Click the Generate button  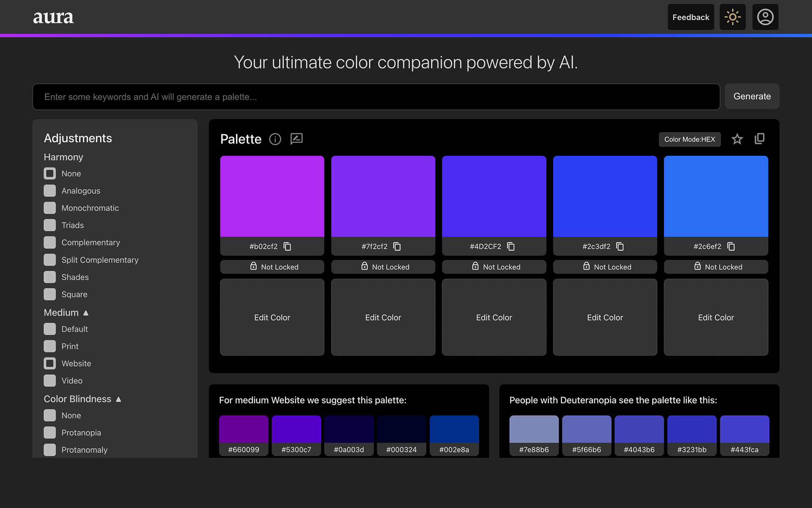click(x=752, y=97)
